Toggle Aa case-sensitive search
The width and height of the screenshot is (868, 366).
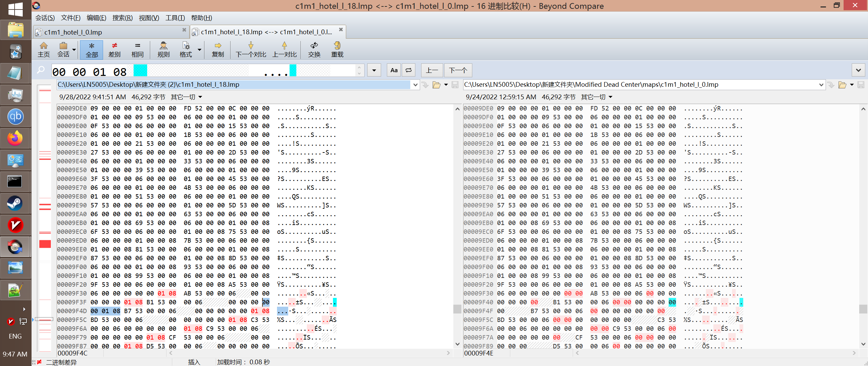[x=393, y=70]
